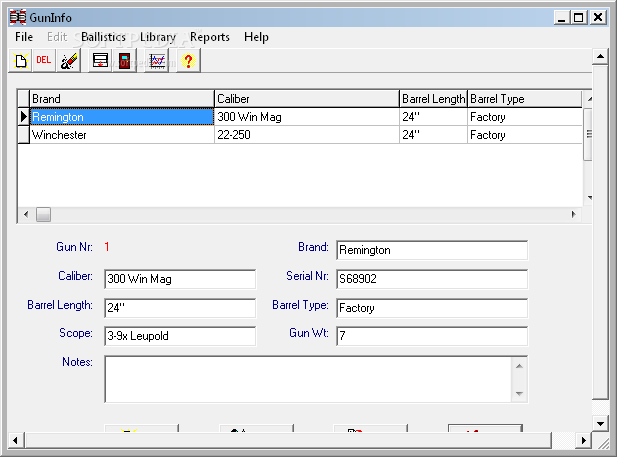Click the grid vertical scroll down arrow
617x457 pixels.
(589, 198)
